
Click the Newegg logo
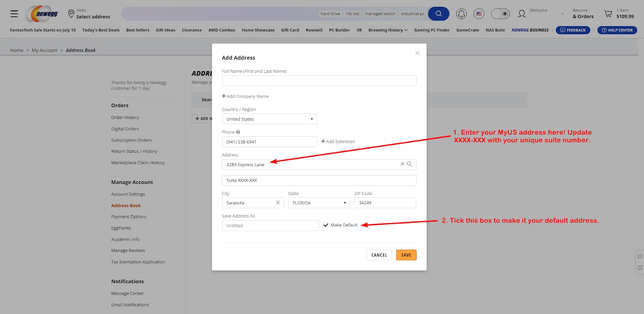pyautogui.click(x=42, y=14)
